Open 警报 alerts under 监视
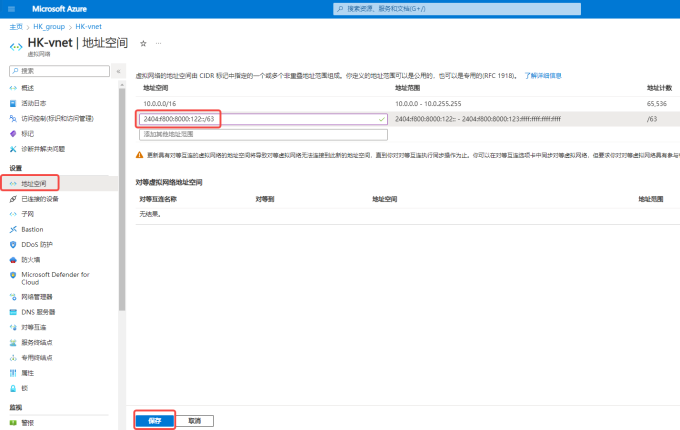 coord(27,423)
